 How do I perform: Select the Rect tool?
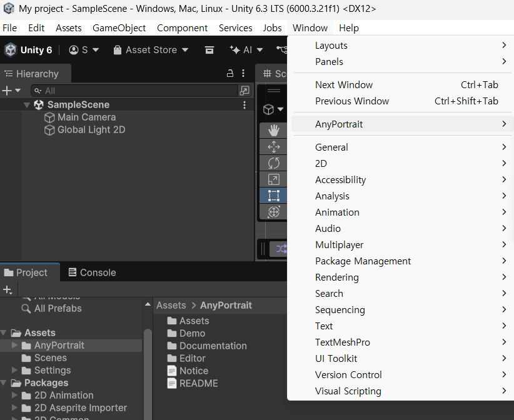273,196
